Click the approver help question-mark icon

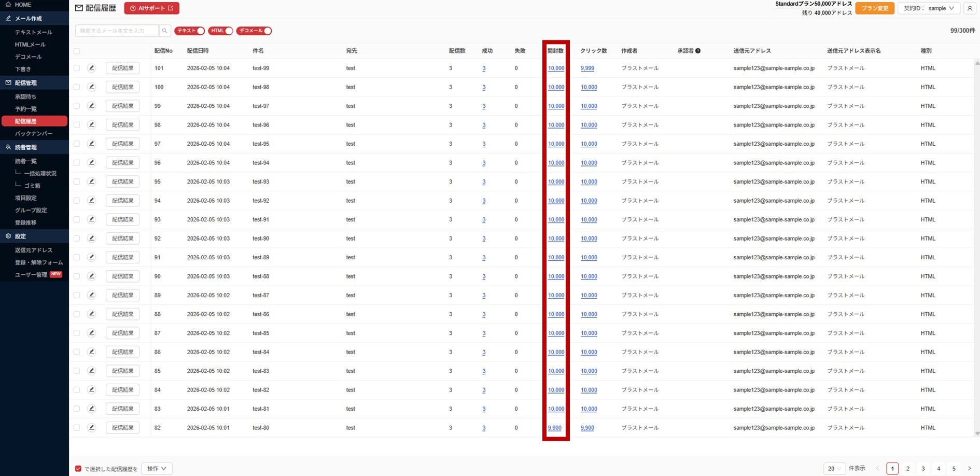[698, 51]
